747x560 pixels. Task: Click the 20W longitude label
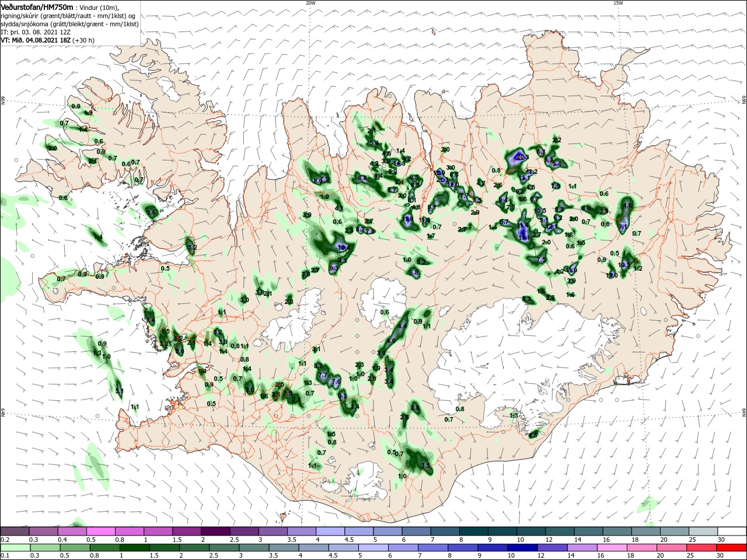click(x=310, y=3)
